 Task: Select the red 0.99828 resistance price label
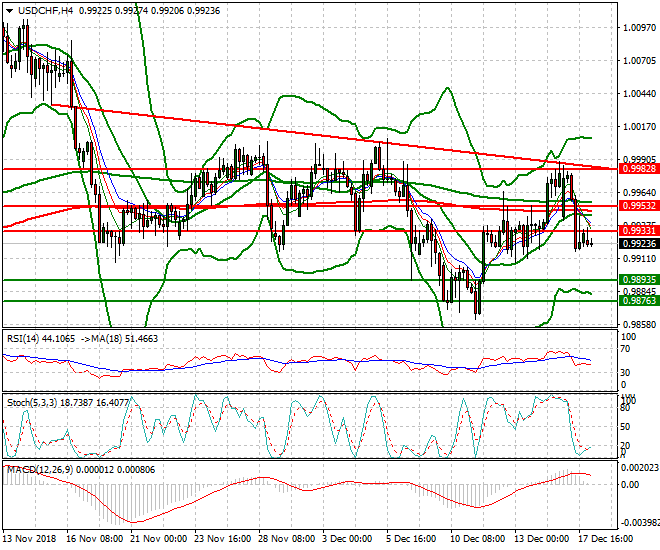click(x=639, y=169)
